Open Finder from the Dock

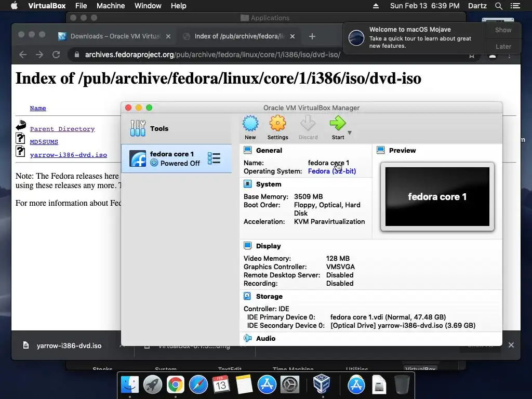[x=130, y=384]
